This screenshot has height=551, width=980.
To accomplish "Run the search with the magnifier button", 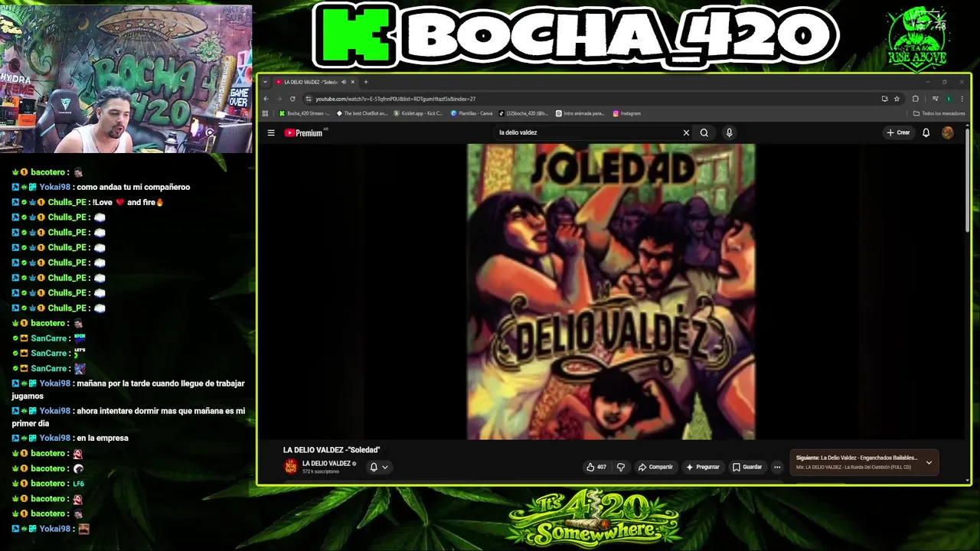I will [x=704, y=132].
